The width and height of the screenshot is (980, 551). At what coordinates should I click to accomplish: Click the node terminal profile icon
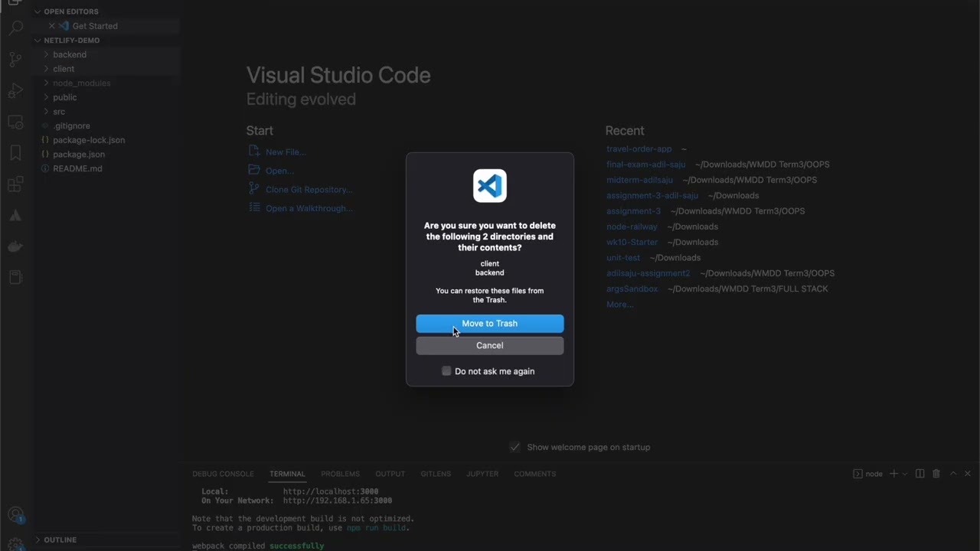point(858,474)
